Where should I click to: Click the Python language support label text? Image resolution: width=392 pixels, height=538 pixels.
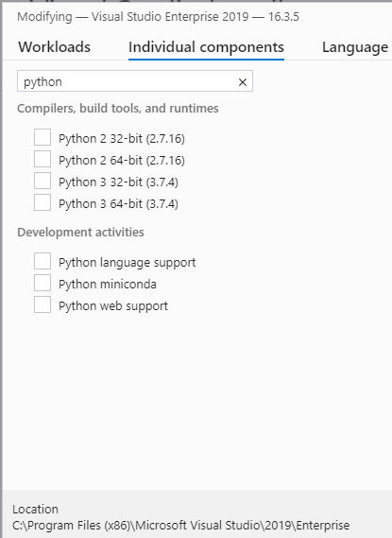128,263
